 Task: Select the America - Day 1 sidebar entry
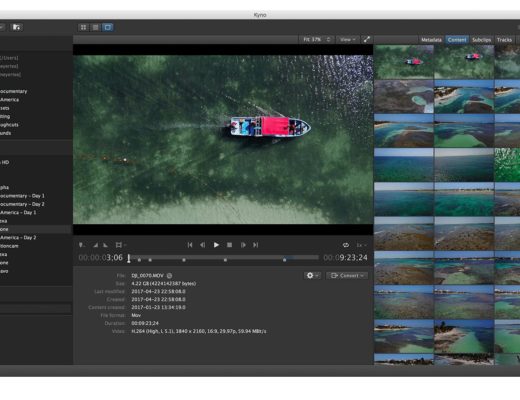(x=18, y=212)
